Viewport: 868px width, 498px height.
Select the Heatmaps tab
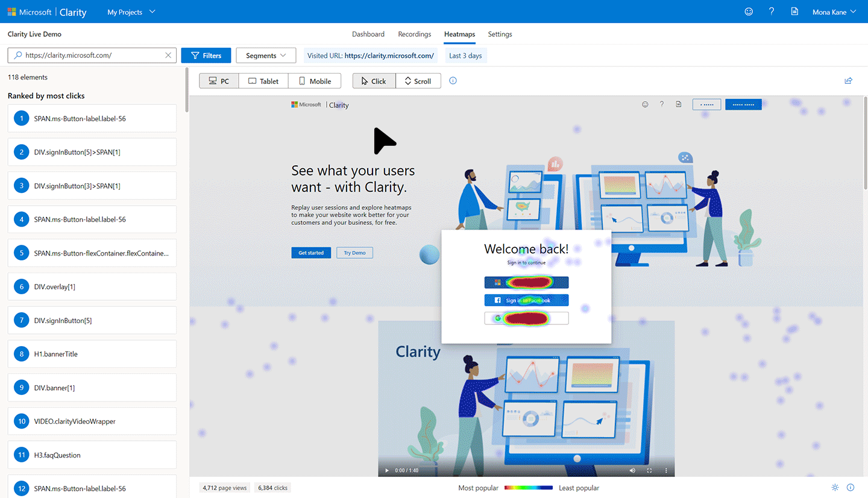pyautogui.click(x=460, y=34)
